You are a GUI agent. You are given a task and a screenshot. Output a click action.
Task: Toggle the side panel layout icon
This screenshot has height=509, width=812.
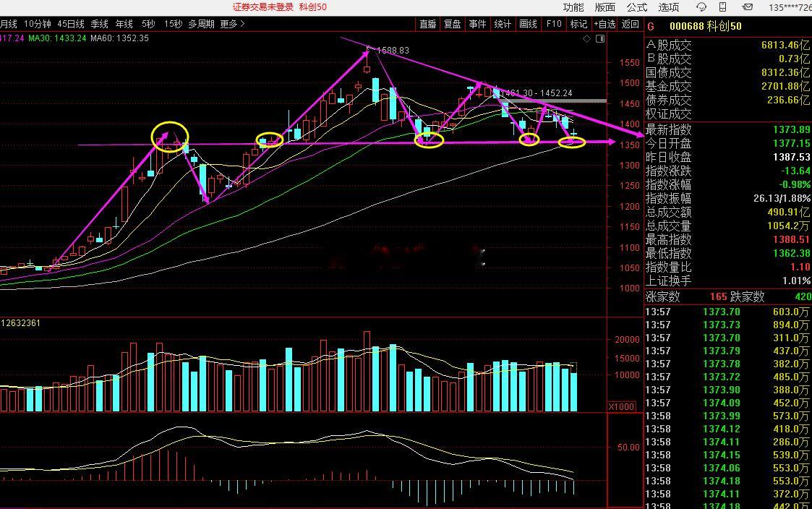(x=600, y=39)
